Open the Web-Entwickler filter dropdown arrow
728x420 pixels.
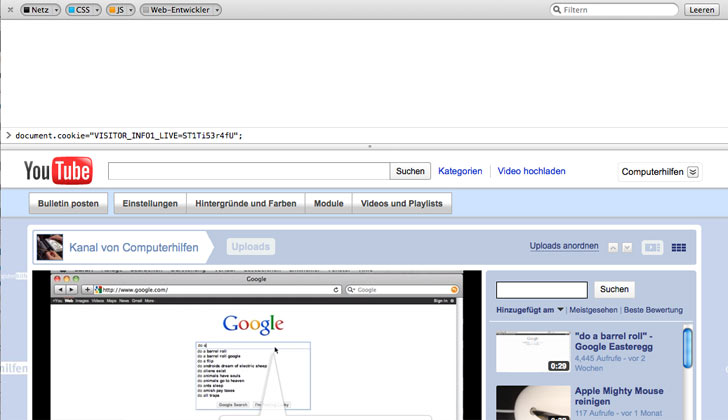point(217,10)
